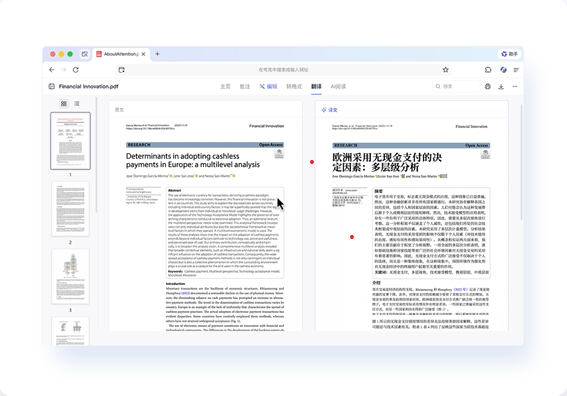
Task: Click the browser forward arrow
Action: [x=64, y=70]
